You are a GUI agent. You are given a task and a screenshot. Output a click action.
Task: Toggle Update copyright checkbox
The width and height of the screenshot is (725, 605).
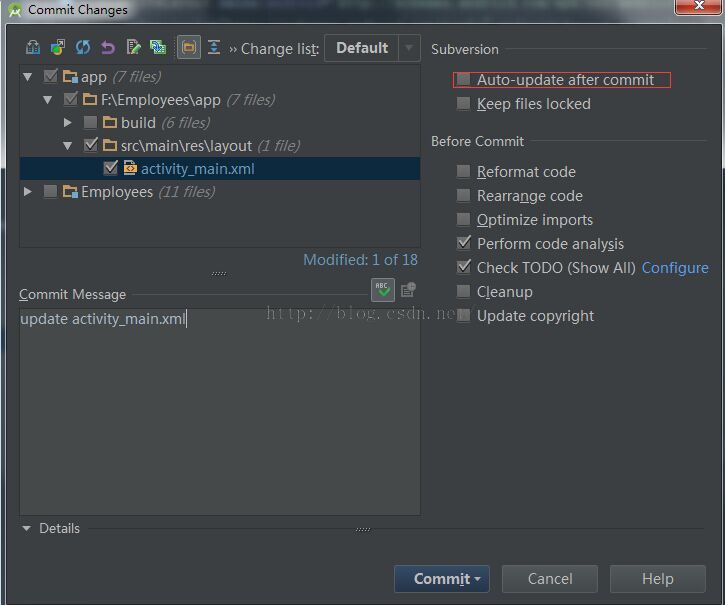tap(463, 315)
